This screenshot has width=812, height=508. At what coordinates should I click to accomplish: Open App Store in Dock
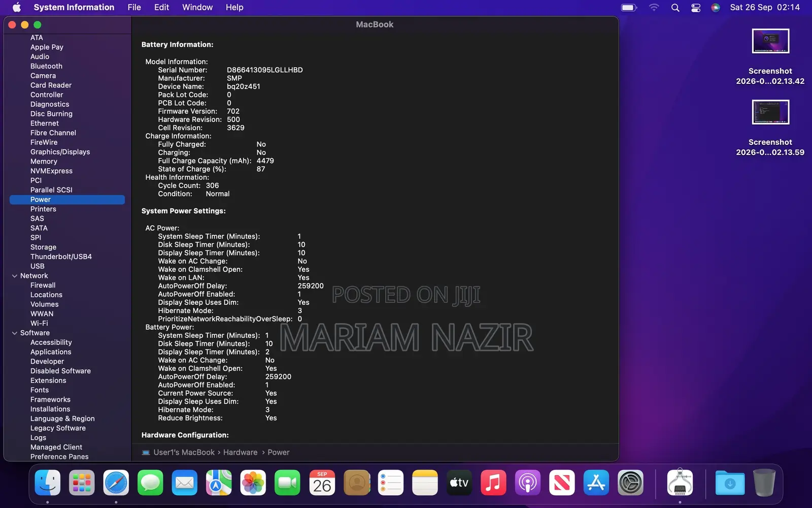point(596,482)
